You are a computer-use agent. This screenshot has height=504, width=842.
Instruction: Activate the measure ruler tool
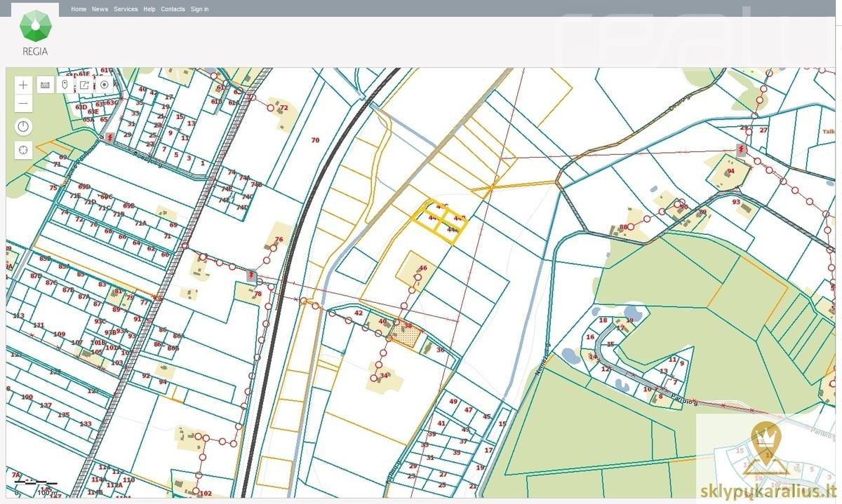coord(45,85)
